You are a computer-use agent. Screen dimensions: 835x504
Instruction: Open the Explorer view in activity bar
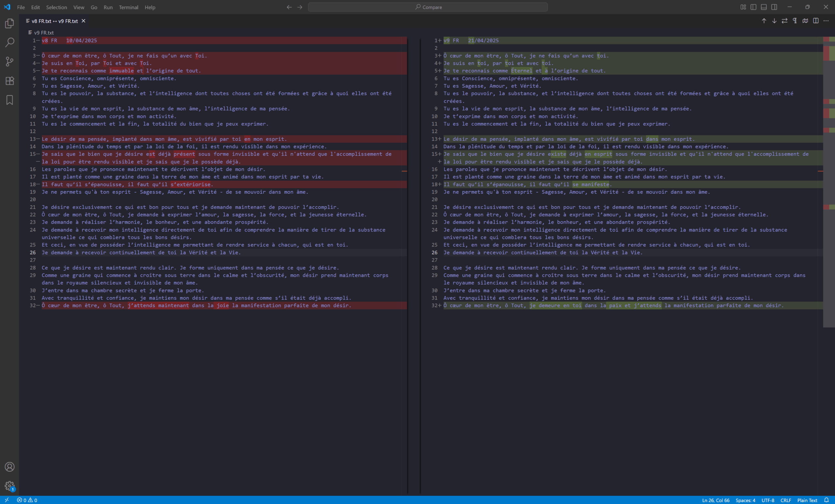click(x=9, y=23)
